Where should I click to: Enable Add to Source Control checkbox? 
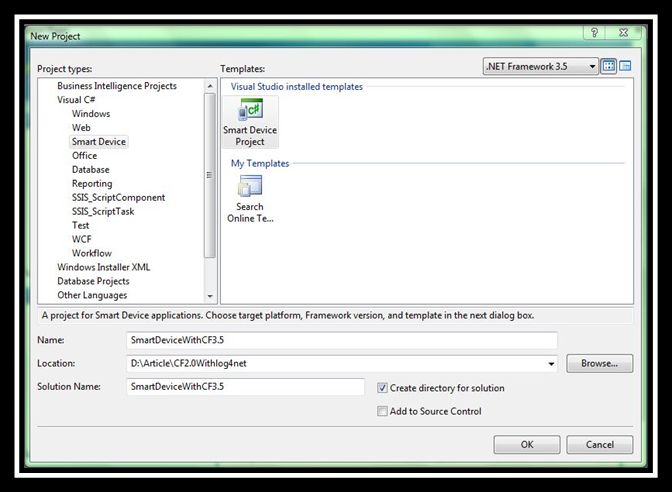pos(382,411)
